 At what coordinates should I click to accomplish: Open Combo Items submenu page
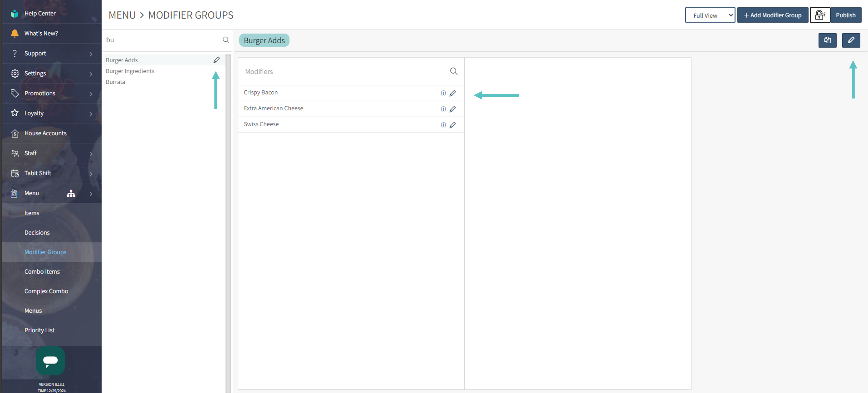click(x=42, y=271)
